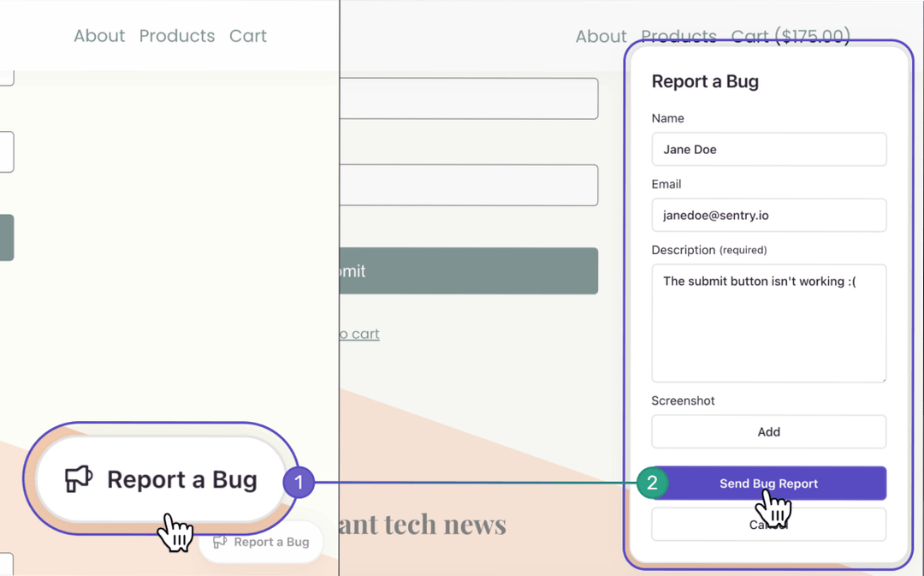Click inside the Name field showing Jane Doe
This screenshot has height=576, width=924.
click(768, 149)
